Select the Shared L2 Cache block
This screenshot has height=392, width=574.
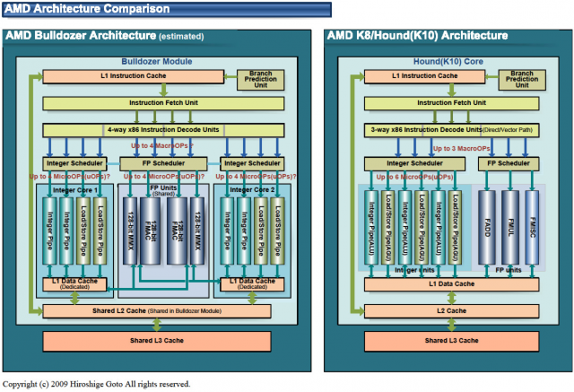(x=157, y=311)
